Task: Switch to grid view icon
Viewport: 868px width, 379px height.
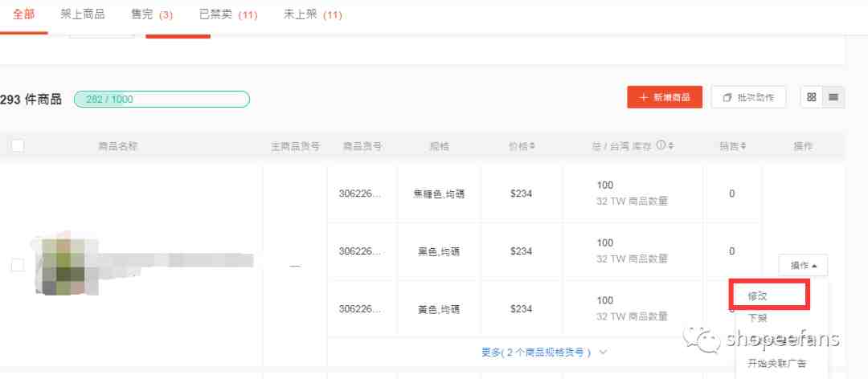Action: pyautogui.click(x=812, y=97)
